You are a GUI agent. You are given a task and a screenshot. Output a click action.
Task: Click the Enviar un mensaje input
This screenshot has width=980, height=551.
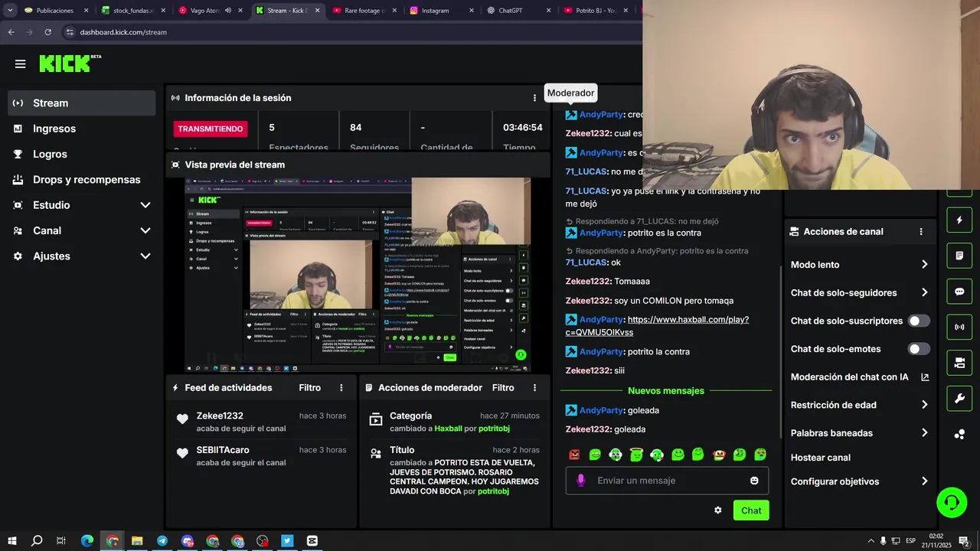coord(666,481)
